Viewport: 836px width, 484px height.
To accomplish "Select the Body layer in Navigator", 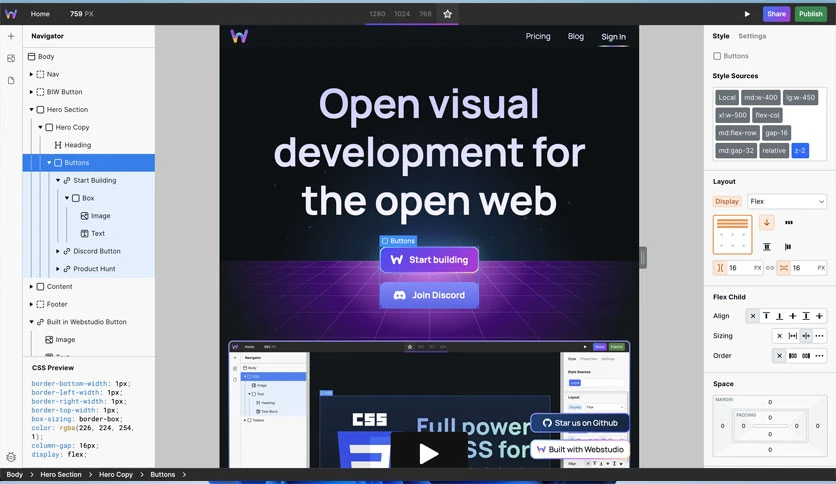I will [x=41, y=57].
